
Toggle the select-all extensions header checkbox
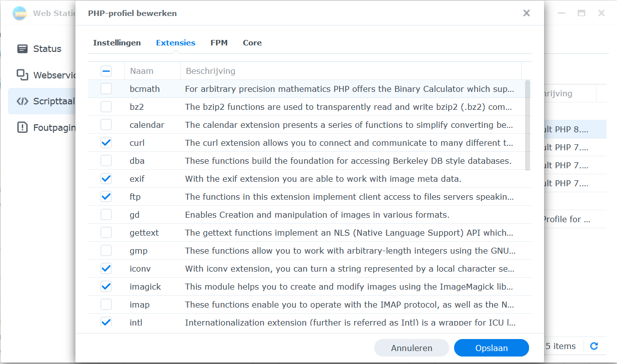(106, 71)
